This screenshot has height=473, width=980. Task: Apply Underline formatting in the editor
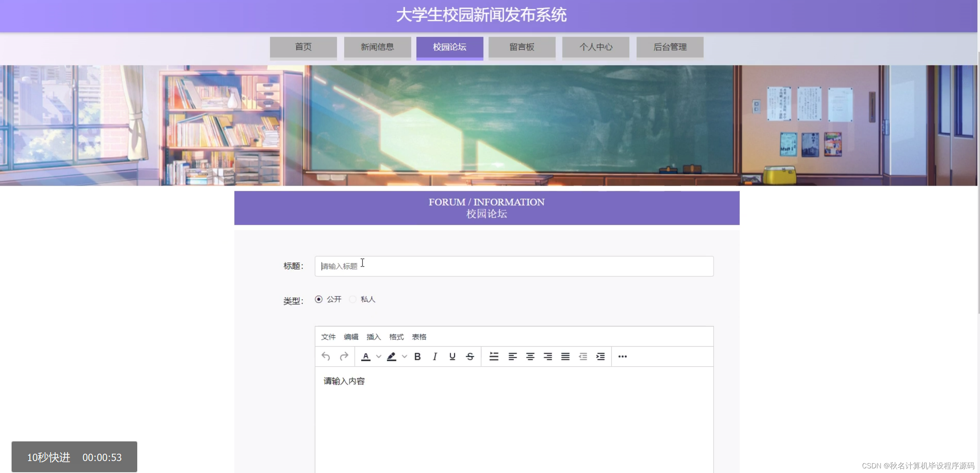click(452, 357)
